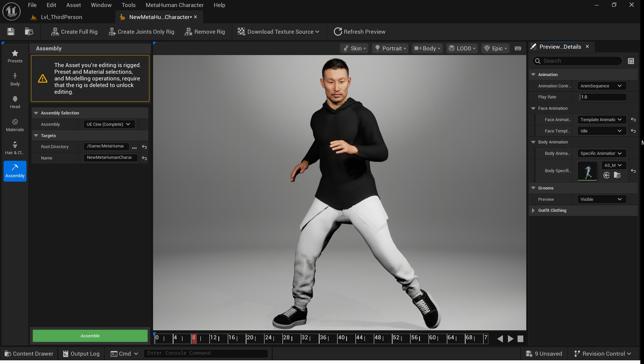Open the Content Drawer
Viewport: 644px width, 364px height.
29,354
